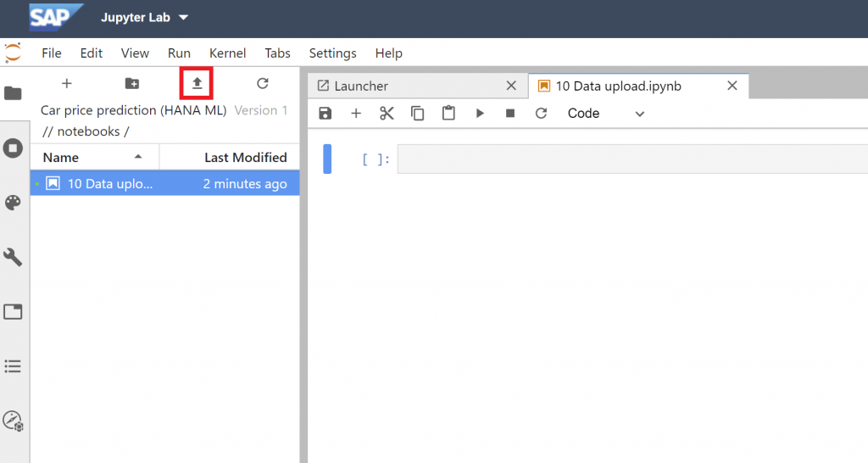Create a new launcher with plus icon
Screen dimensions: 868x463
coord(66,83)
